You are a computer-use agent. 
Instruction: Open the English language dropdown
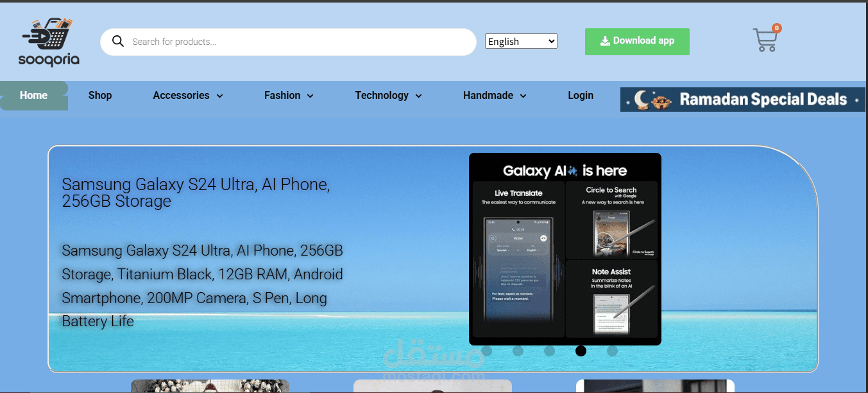[x=521, y=41]
